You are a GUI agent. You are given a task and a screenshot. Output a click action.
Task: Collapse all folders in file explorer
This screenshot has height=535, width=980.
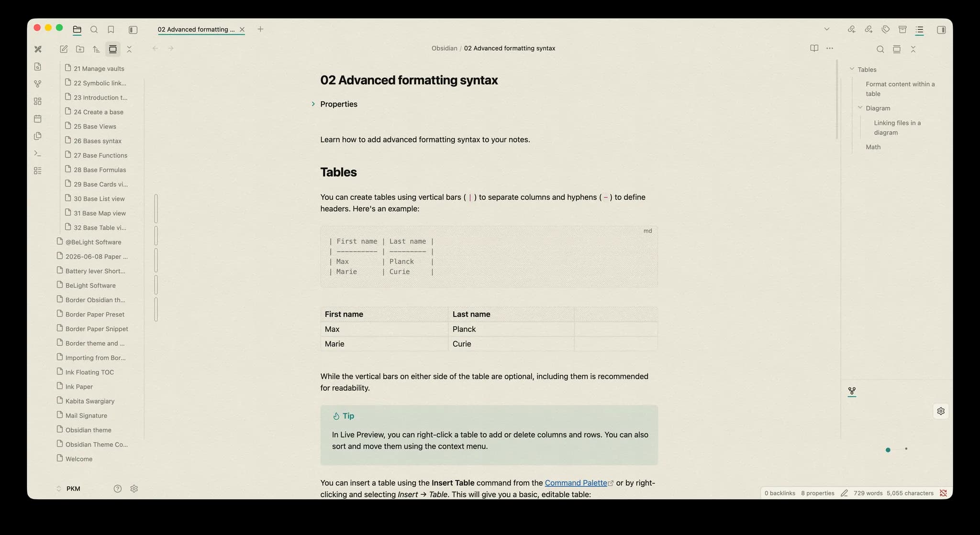pyautogui.click(x=129, y=49)
